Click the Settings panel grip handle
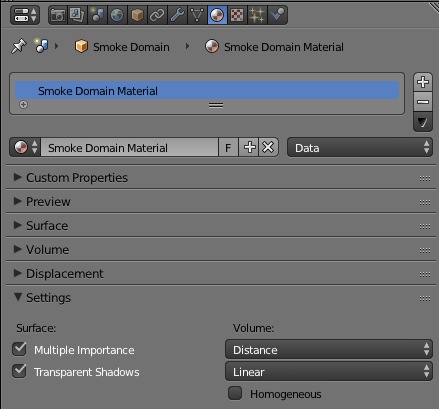The image size is (439, 409). point(425,298)
